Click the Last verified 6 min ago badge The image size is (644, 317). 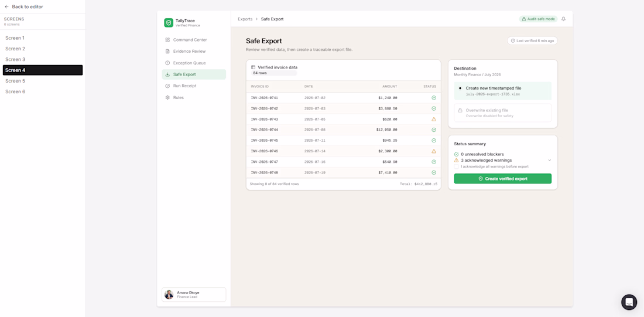(x=532, y=40)
